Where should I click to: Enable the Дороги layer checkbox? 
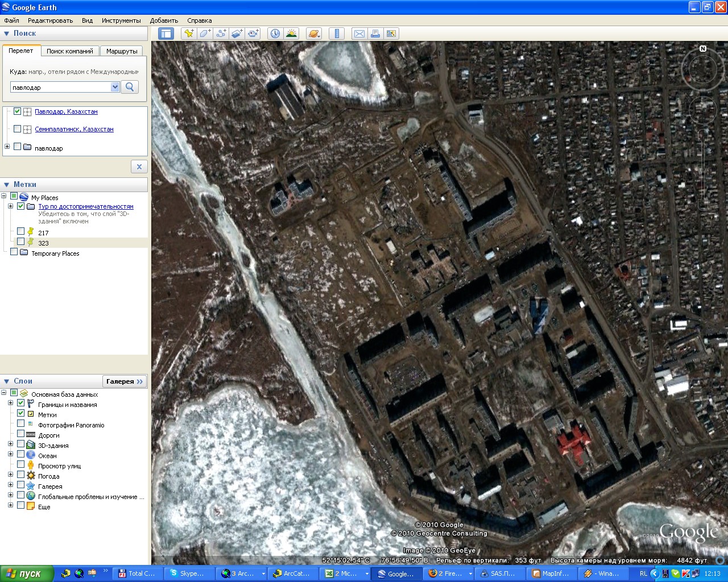20,435
